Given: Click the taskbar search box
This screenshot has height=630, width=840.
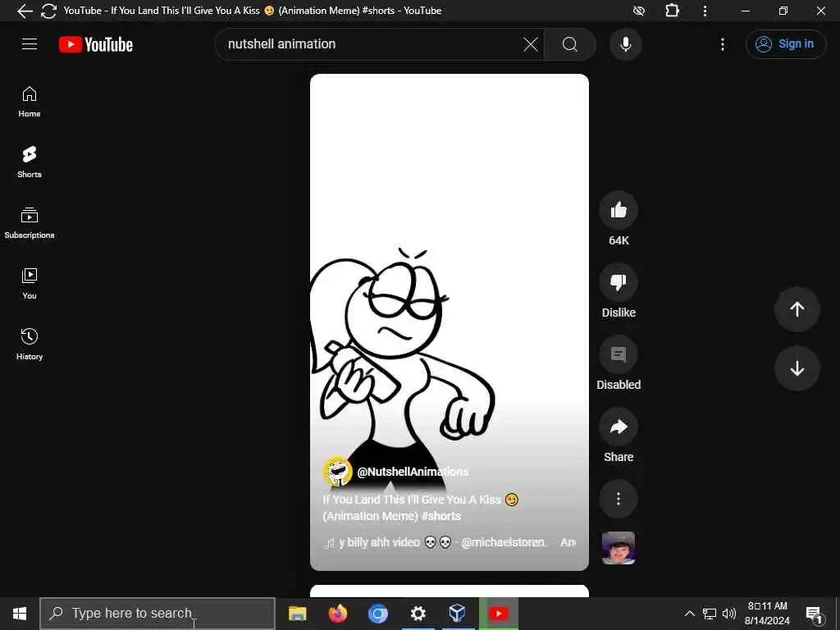Looking at the screenshot, I should (157, 614).
